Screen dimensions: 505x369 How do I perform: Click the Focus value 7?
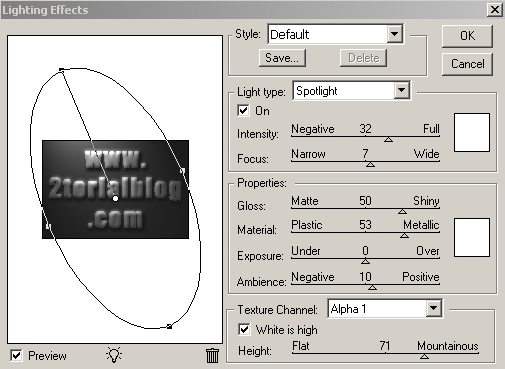tap(366, 154)
